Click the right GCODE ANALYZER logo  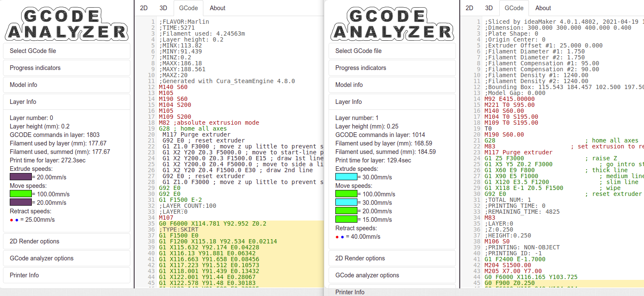click(392, 24)
